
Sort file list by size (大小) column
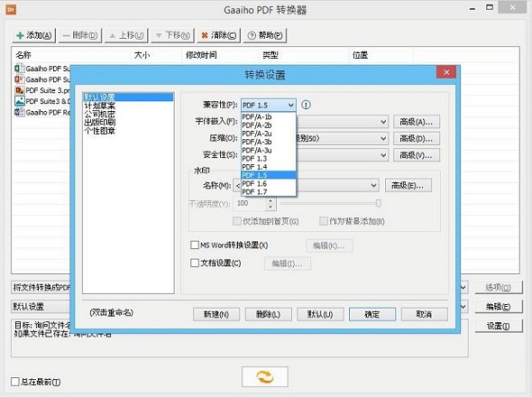click(x=156, y=55)
